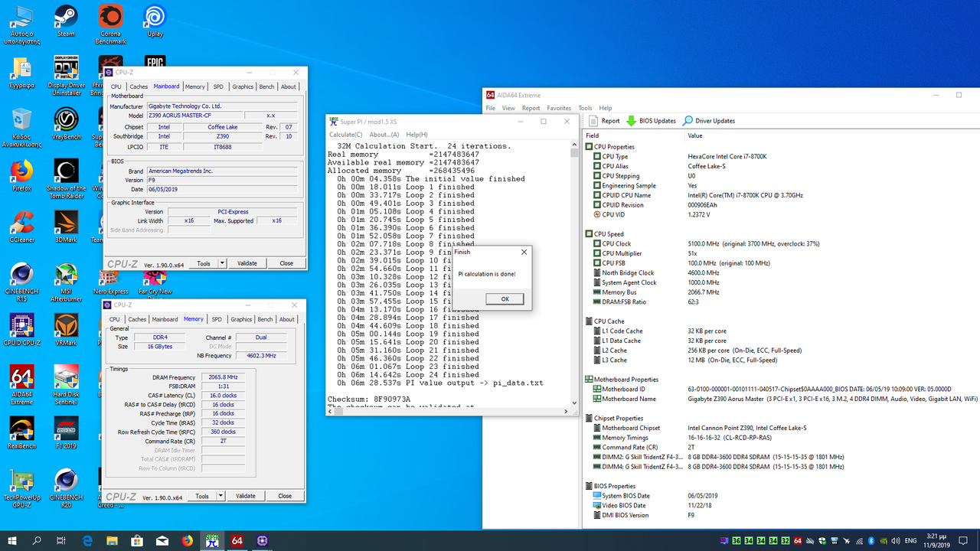980x551 pixels.
Task: Select the CINEBENCH R20 desktop icon
Action: coord(66,488)
